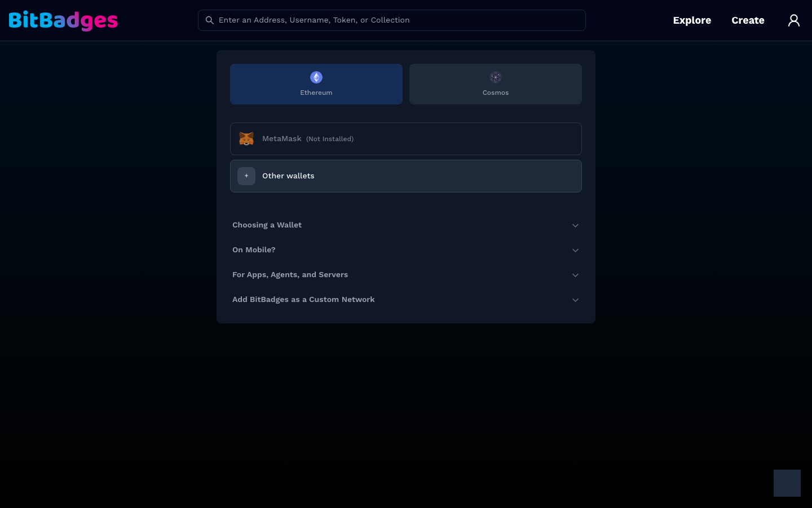812x508 pixels.
Task: Click chevron on For Apps, Agents row
Action: tap(575, 275)
